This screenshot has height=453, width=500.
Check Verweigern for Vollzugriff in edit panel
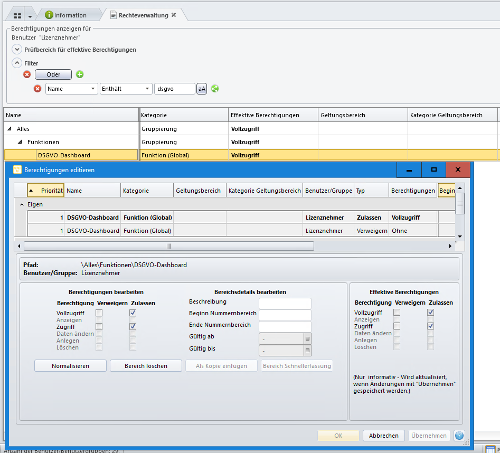click(99, 313)
